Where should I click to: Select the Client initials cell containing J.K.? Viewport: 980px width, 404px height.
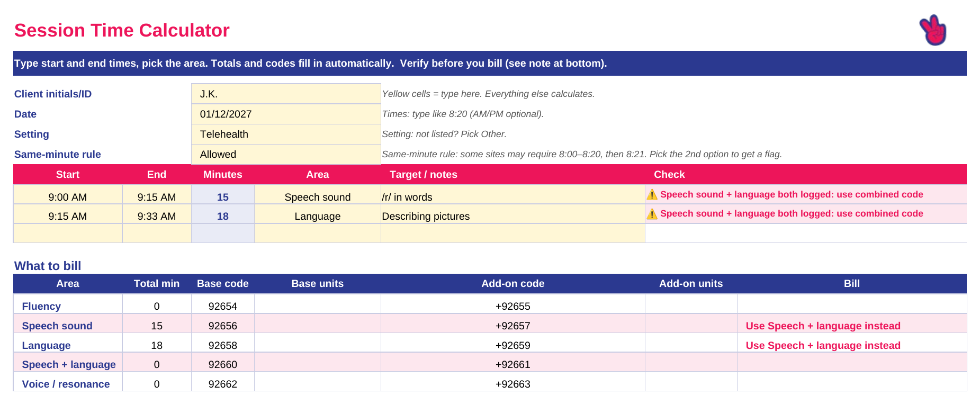(x=286, y=94)
